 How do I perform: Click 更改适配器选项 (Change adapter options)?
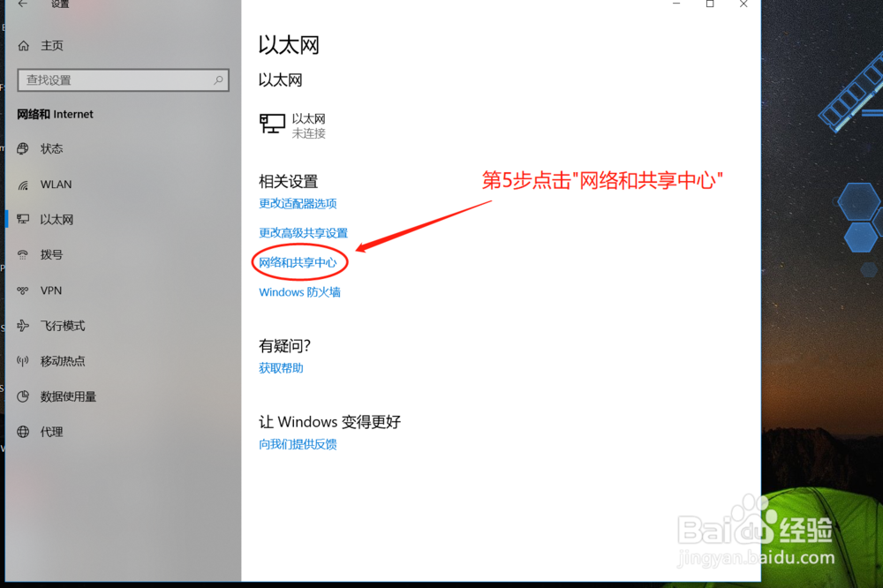click(300, 203)
